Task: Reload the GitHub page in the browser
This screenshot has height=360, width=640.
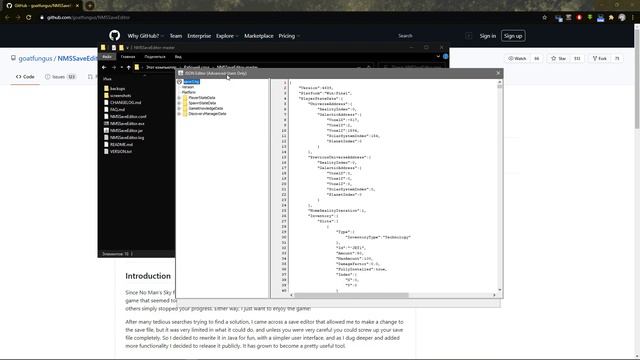Action: point(29,18)
